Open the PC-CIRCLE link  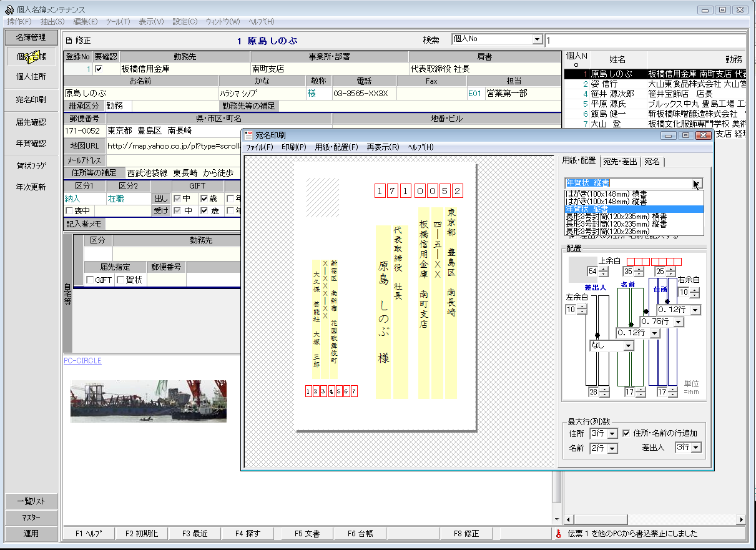coord(82,361)
